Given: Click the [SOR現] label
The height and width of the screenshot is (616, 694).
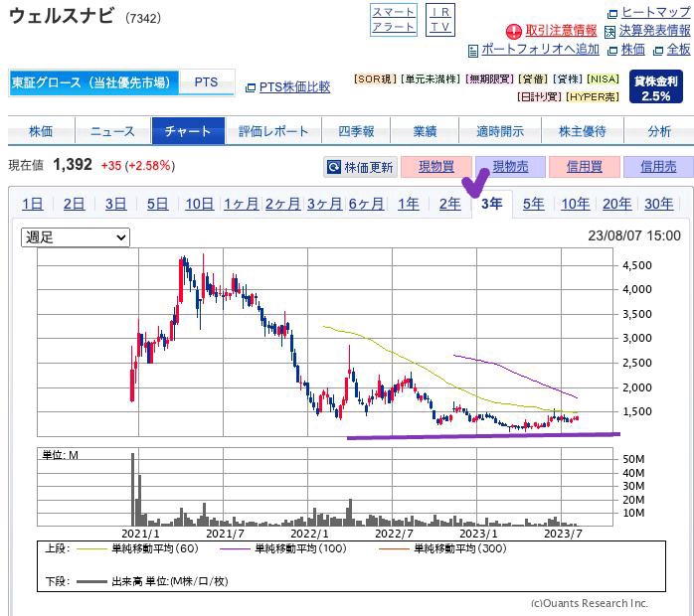Looking at the screenshot, I should click(375, 79).
